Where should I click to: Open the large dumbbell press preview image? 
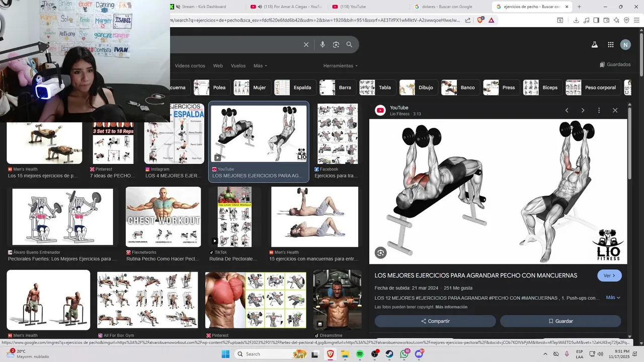[498, 192]
